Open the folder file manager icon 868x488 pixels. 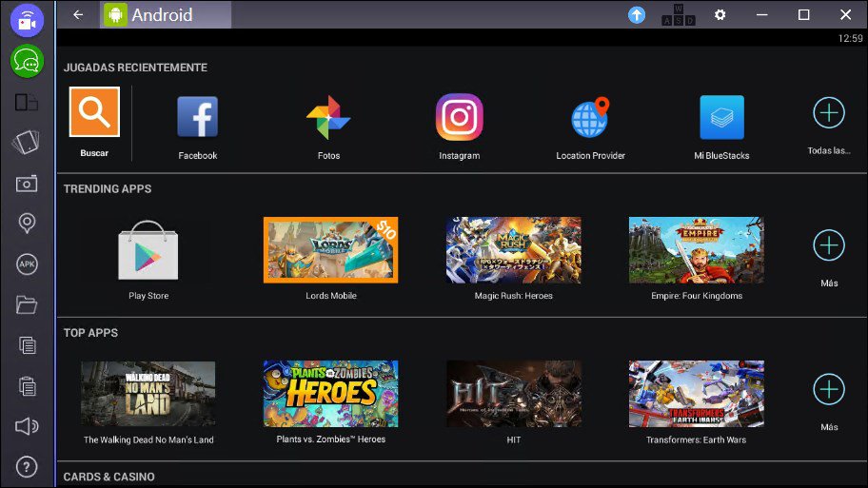point(26,304)
